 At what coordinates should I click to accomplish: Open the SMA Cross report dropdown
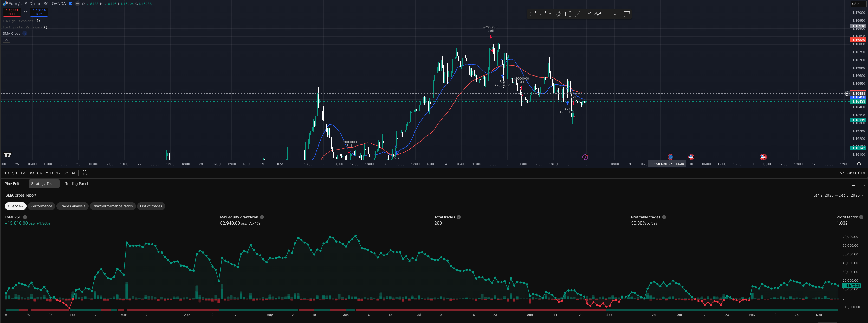click(23, 195)
